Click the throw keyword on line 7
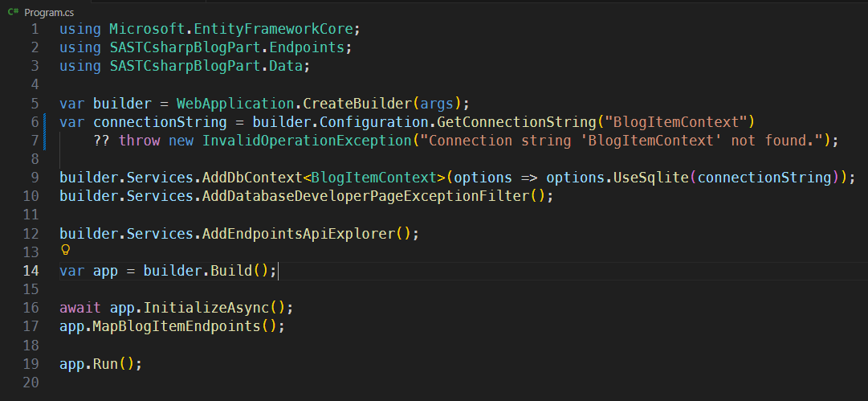 pyautogui.click(x=139, y=141)
